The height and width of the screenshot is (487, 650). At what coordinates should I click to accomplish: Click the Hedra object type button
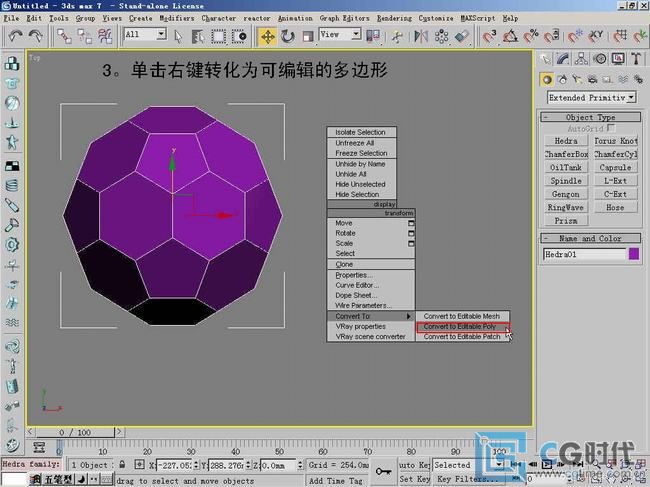[x=566, y=141]
